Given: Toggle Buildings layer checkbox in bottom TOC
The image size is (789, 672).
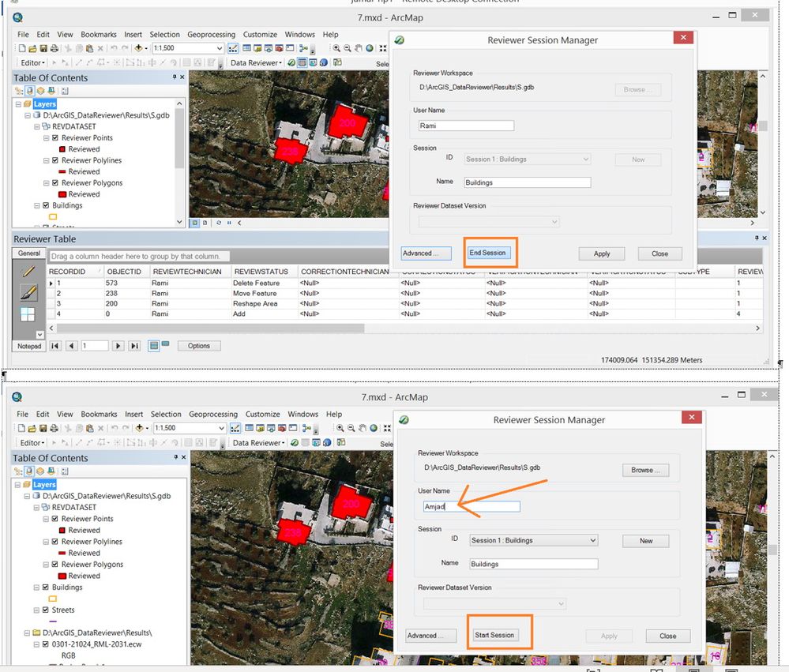Looking at the screenshot, I should click(46, 587).
